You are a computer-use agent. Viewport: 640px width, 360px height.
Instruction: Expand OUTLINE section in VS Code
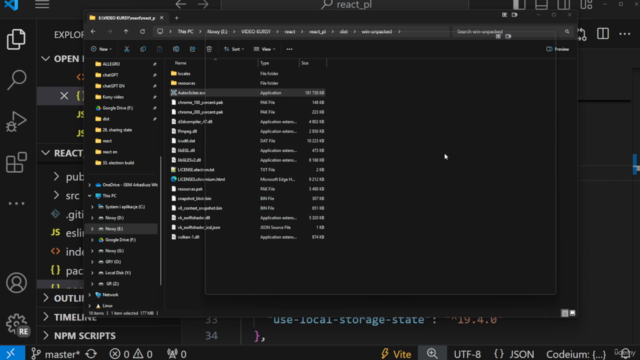tap(46, 298)
